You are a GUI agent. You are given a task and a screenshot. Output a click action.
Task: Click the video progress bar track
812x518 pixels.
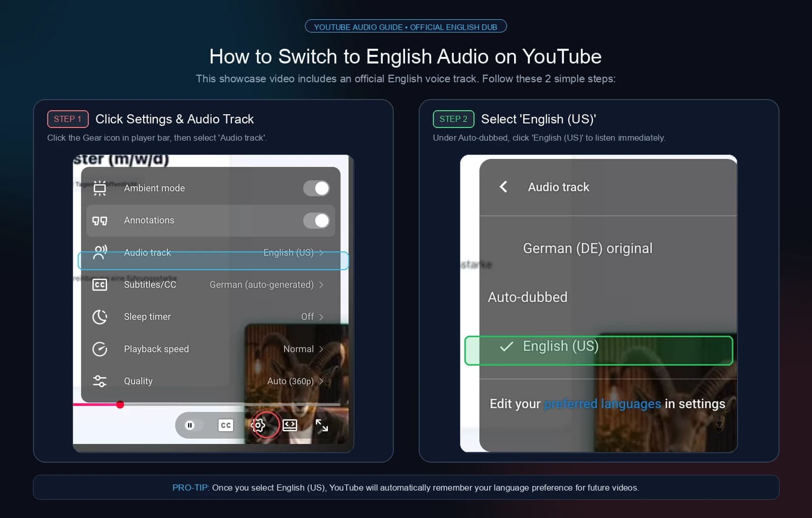pos(207,405)
